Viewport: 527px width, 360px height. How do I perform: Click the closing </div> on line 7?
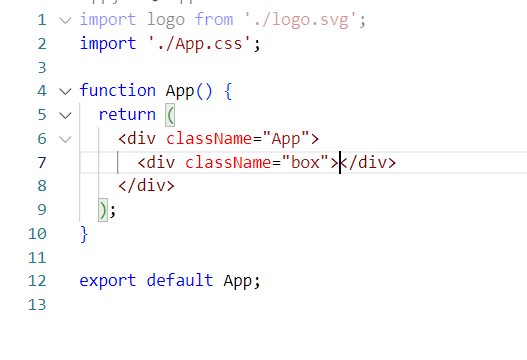(x=368, y=163)
